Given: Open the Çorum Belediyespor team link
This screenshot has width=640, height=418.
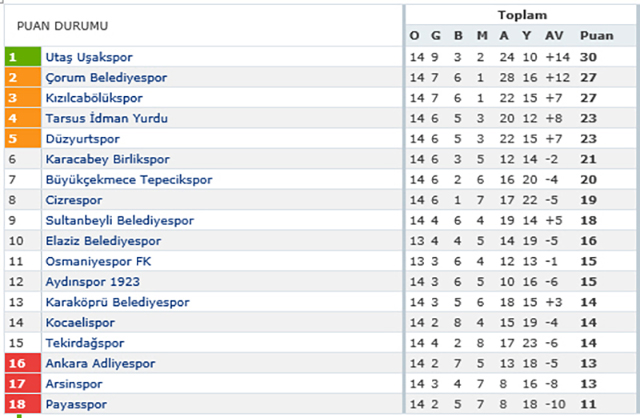Looking at the screenshot, I should [x=106, y=78].
